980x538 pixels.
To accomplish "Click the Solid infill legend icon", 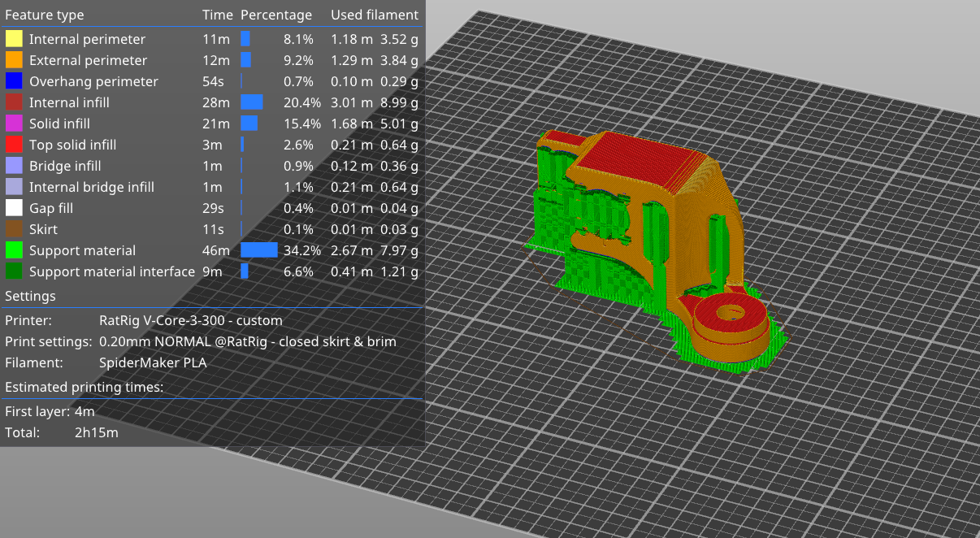I will (17, 124).
